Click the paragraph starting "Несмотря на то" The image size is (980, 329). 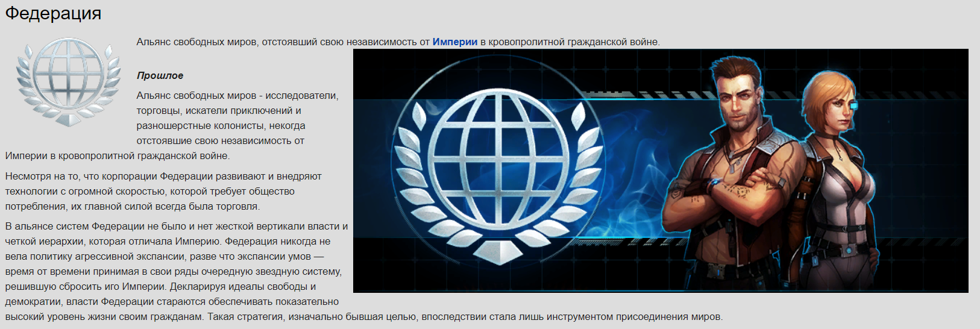163,191
